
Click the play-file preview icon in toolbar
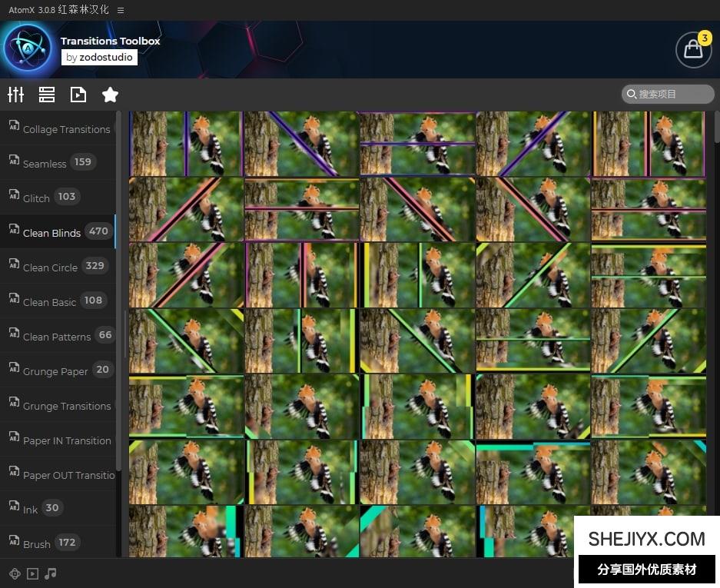point(78,95)
